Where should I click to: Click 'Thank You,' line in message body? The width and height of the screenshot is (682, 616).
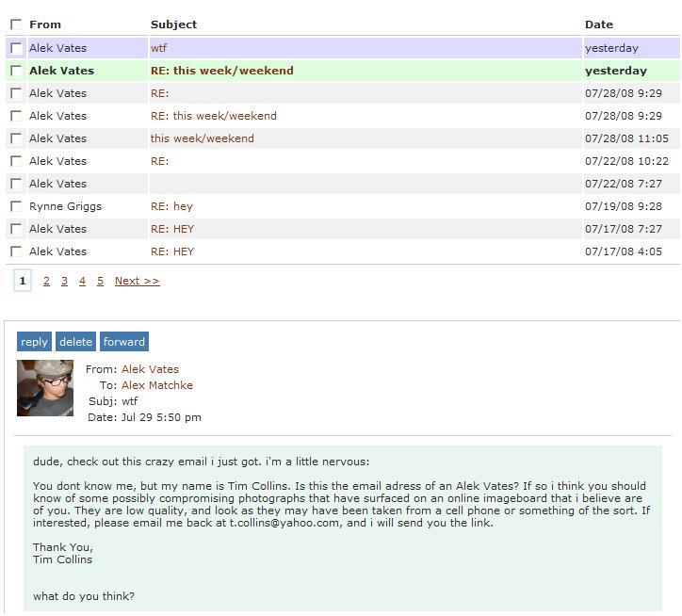point(63,547)
